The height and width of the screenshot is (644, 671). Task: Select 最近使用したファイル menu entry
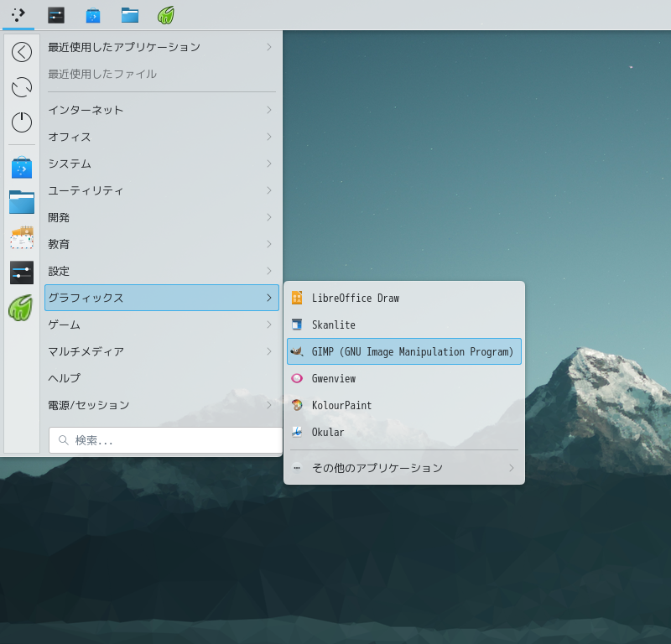coord(162,74)
